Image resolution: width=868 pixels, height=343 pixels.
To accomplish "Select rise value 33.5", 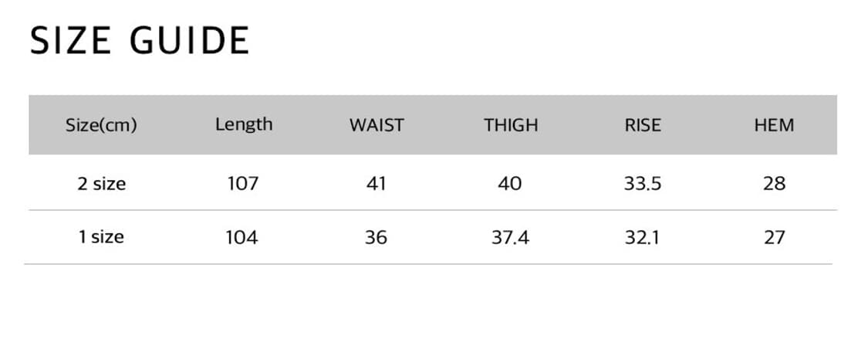I will pyautogui.click(x=643, y=184).
